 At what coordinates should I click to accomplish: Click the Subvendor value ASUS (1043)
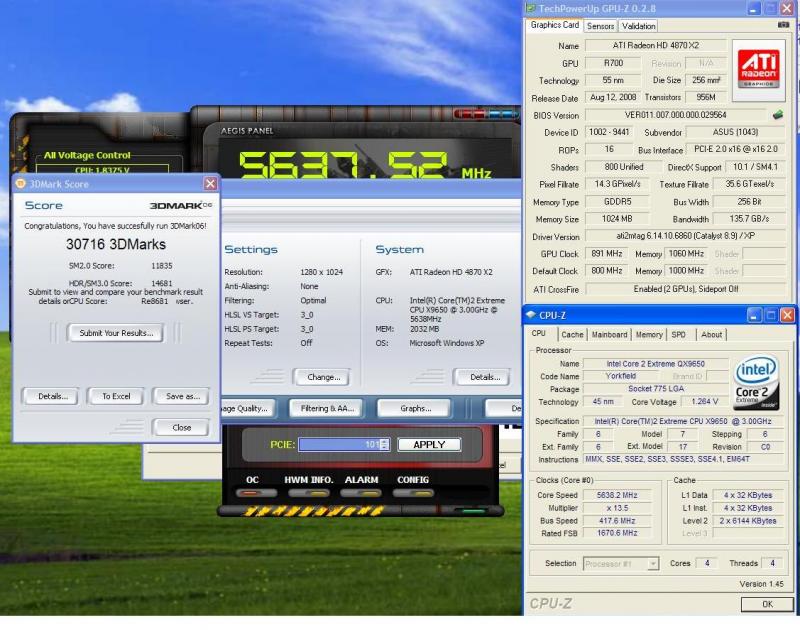[735, 133]
